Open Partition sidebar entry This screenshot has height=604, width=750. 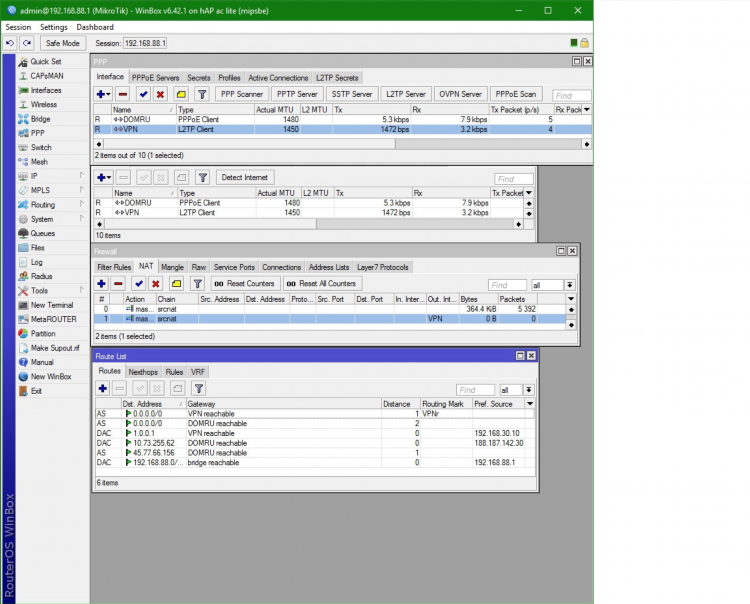[x=43, y=334]
